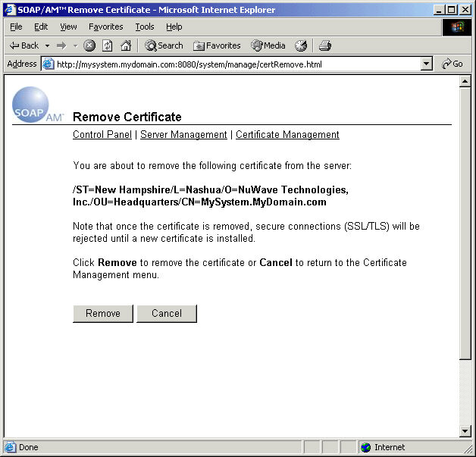The width and height of the screenshot is (476, 457).
Task: Click the Forward arrow button
Action: [61, 45]
